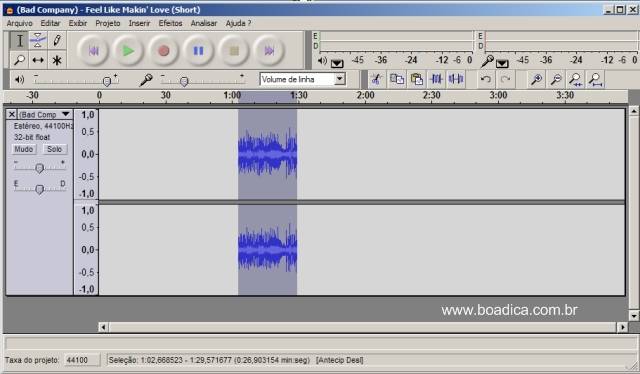Screen dimensions: 640x374
Task: Click the input microphone volume icon
Action: (x=146, y=80)
